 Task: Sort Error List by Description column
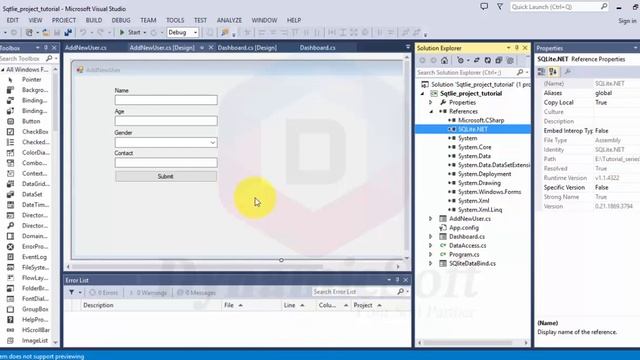pos(151,305)
